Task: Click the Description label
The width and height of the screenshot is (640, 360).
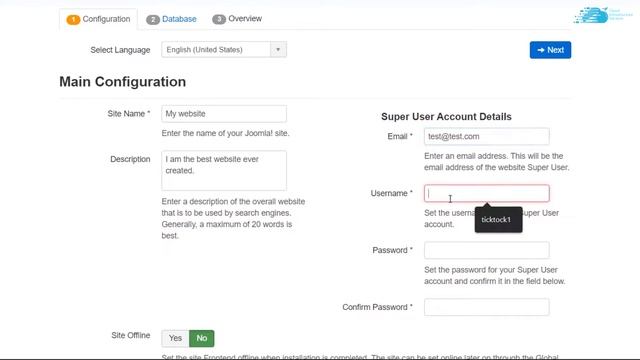Action: click(130, 159)
